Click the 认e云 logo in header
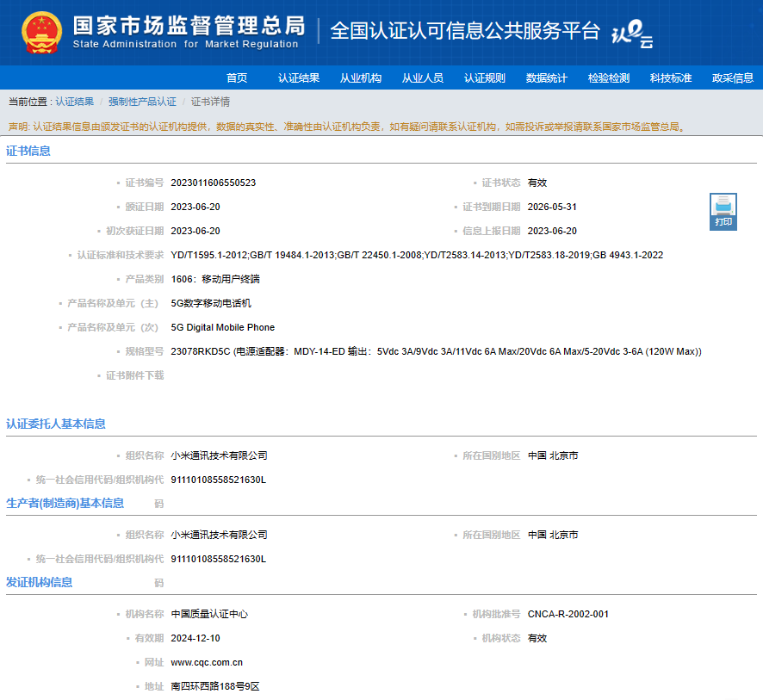 pos(632,34)
